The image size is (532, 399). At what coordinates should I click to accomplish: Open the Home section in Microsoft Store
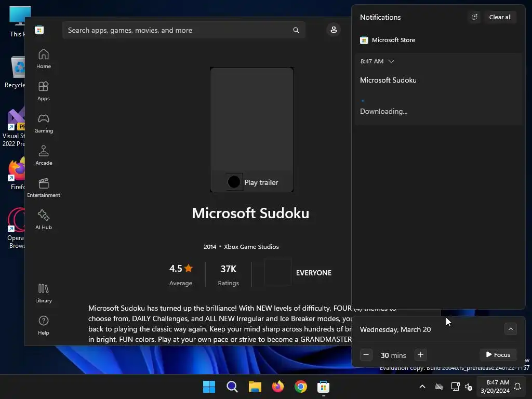(44, 59)
